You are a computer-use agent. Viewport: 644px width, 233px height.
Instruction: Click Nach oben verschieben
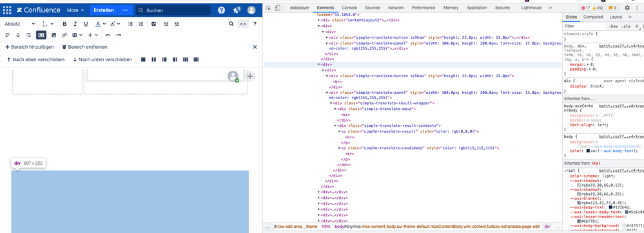pos(35,59)
